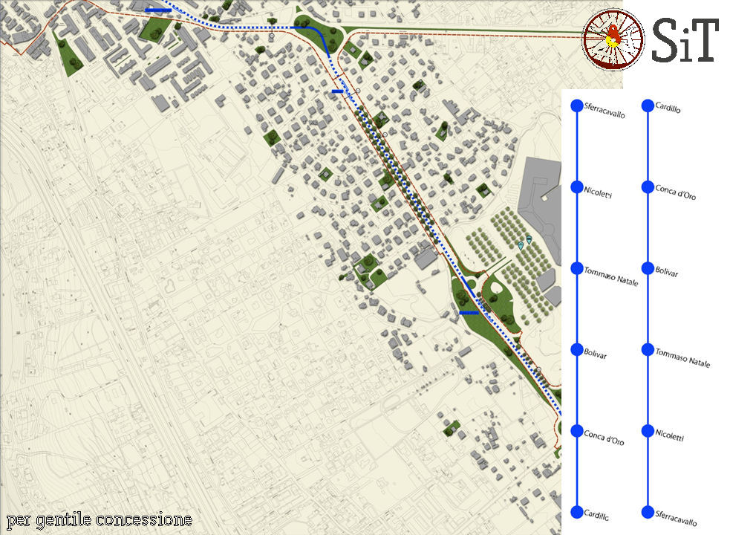This screenshot has height=535, width=756.
Task: Select Sferracavallo stop dot heading the first route
Action: pyautogui.click(x=576, y=106)
